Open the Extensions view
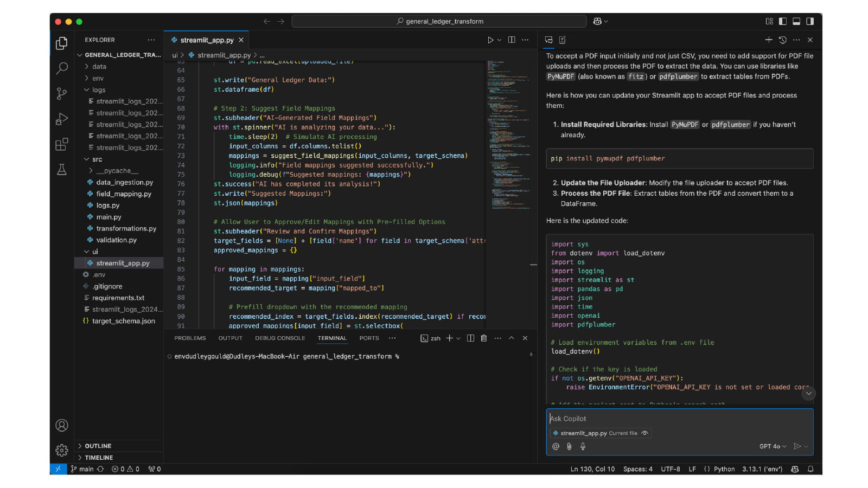Viewport: 868px width, 488px height. (62, 144)
